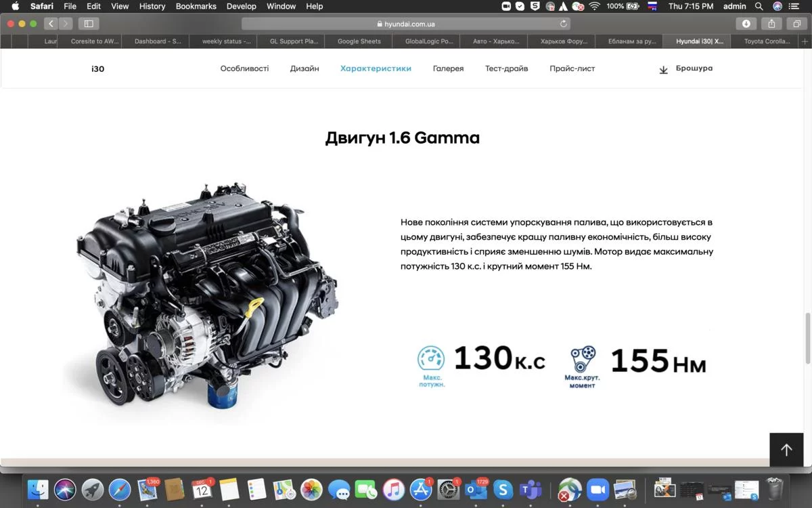This screenshot has width=812, height=508.
Task: Switch to the Google Sheets tab
Action: point(359,41)
